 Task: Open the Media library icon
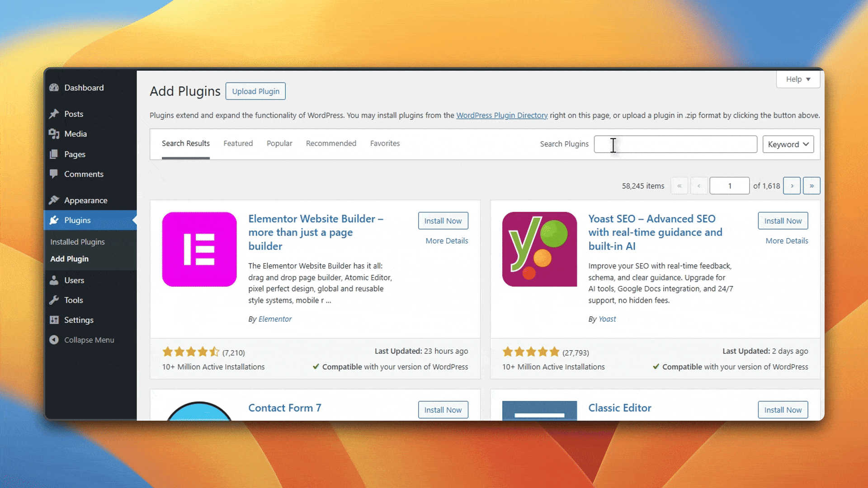coord(54,134)
